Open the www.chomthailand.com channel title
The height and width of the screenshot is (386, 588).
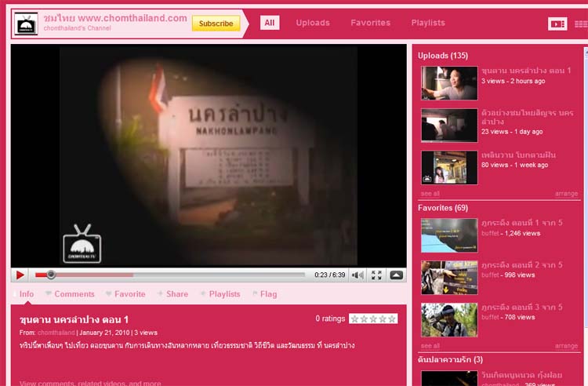click(x=115, y=18)
